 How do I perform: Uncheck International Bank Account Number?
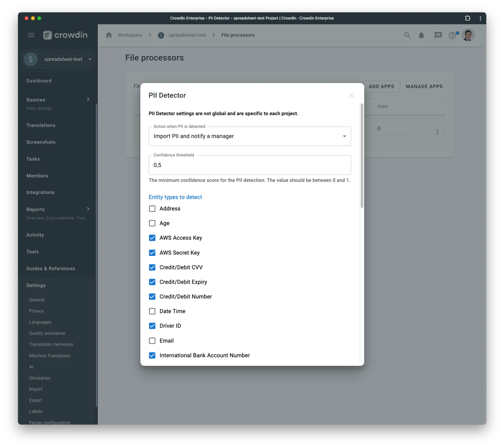152,355
